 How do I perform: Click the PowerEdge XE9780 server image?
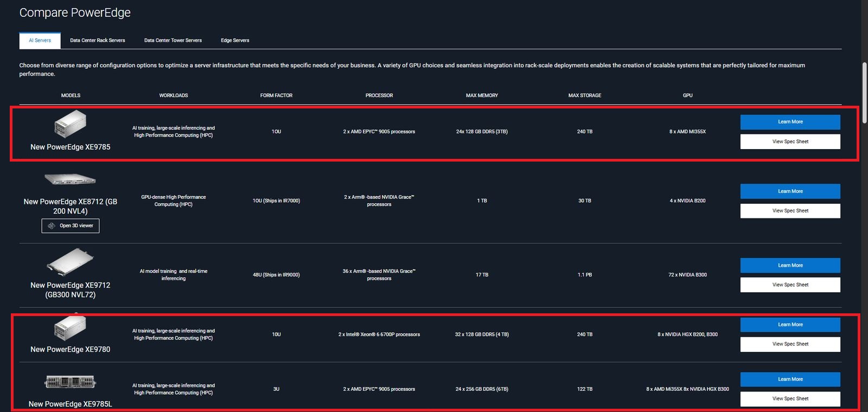70,327
